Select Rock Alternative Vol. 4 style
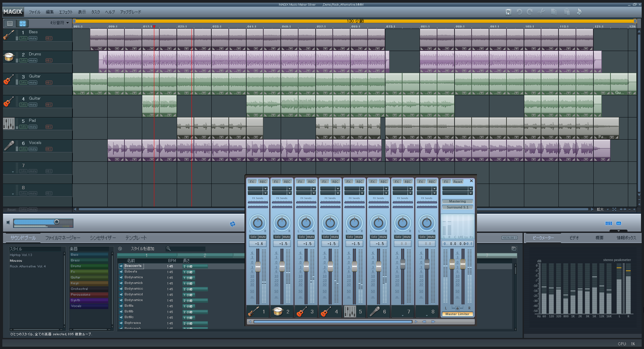This screenshot has height=349, width=644. (28, 266)
